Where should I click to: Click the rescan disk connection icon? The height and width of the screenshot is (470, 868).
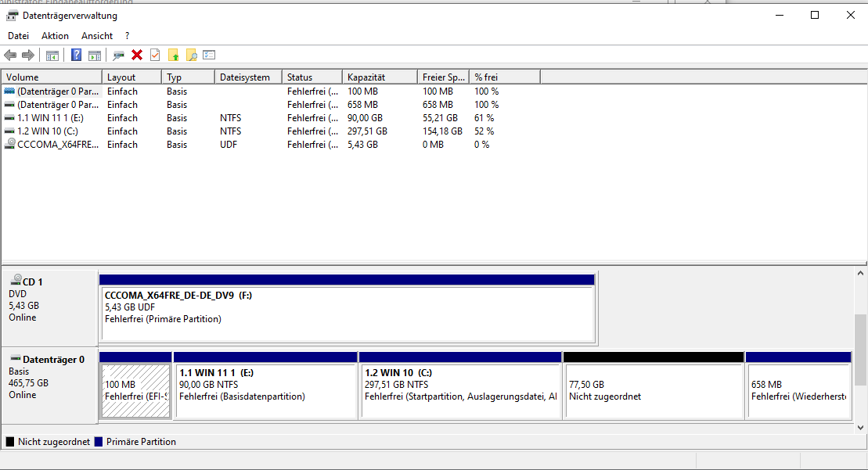(118, 56)
